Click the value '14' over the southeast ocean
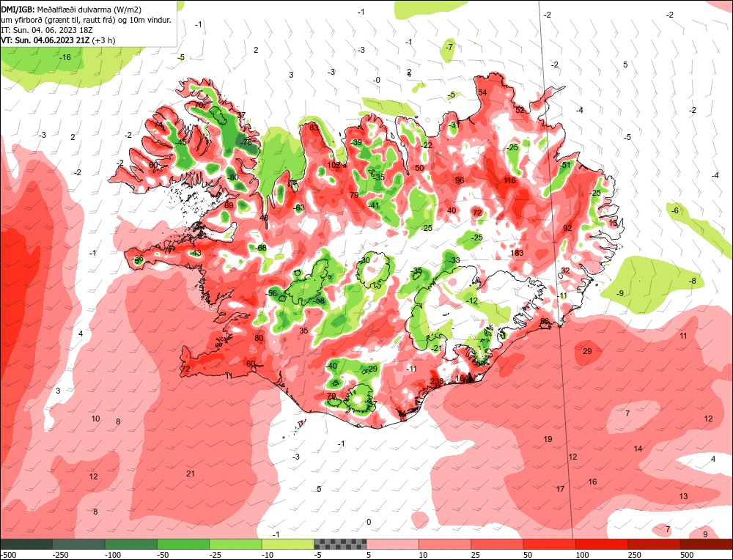The width and height of the screenshot is (733, 560). point(638,449)
